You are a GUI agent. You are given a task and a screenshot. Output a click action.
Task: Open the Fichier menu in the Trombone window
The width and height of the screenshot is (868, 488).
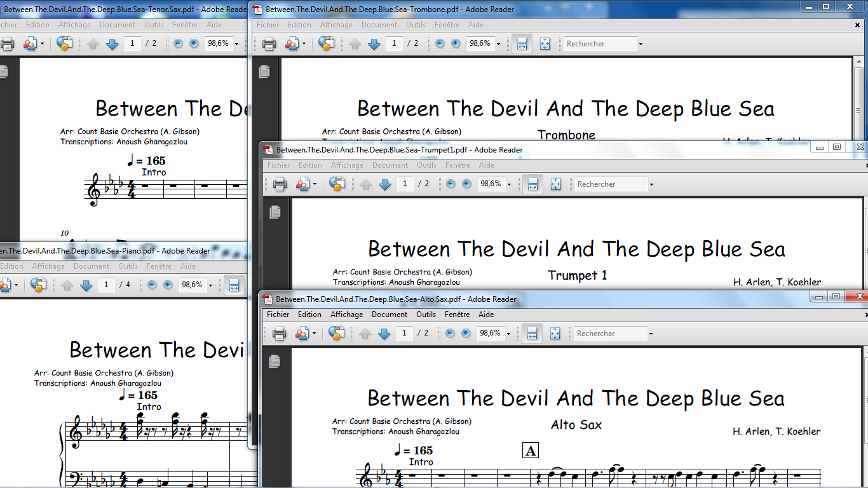pyautogui.click(x=268, y=25)
